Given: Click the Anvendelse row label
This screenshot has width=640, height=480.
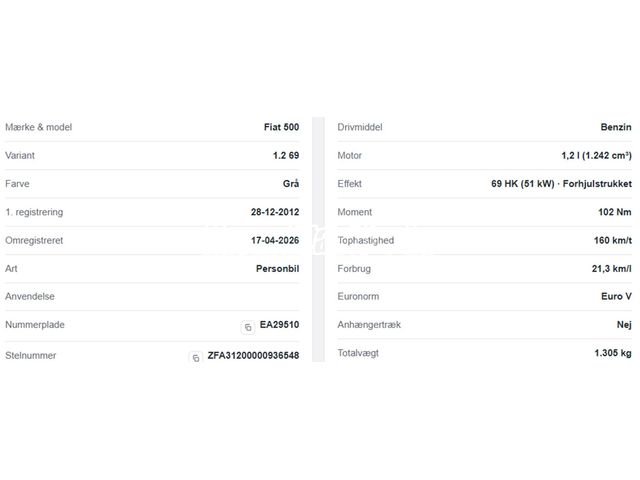Looking at the screenshot, I should [x=30, y=297].
